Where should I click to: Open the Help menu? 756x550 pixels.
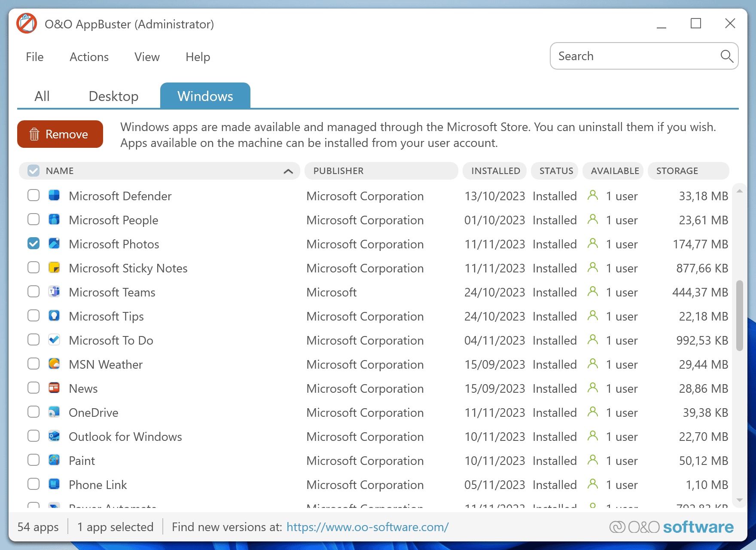[x=198, y=57]
